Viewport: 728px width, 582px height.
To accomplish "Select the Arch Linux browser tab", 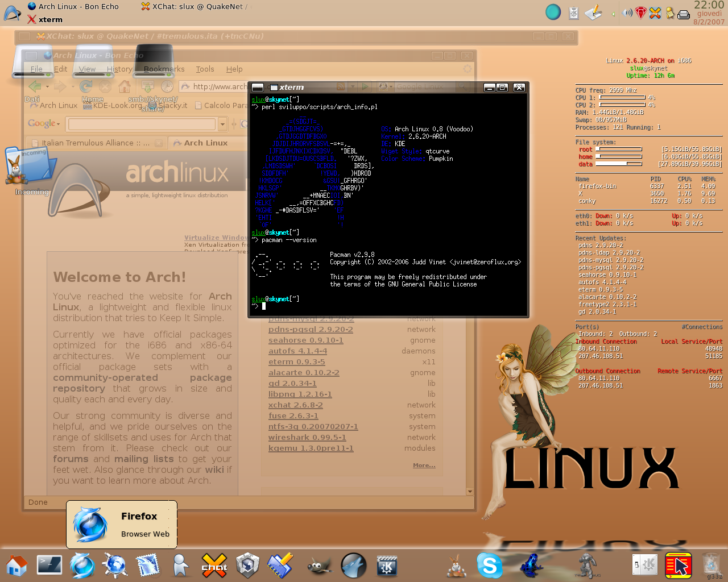I will pyautogui.click(x=206, y=143).
